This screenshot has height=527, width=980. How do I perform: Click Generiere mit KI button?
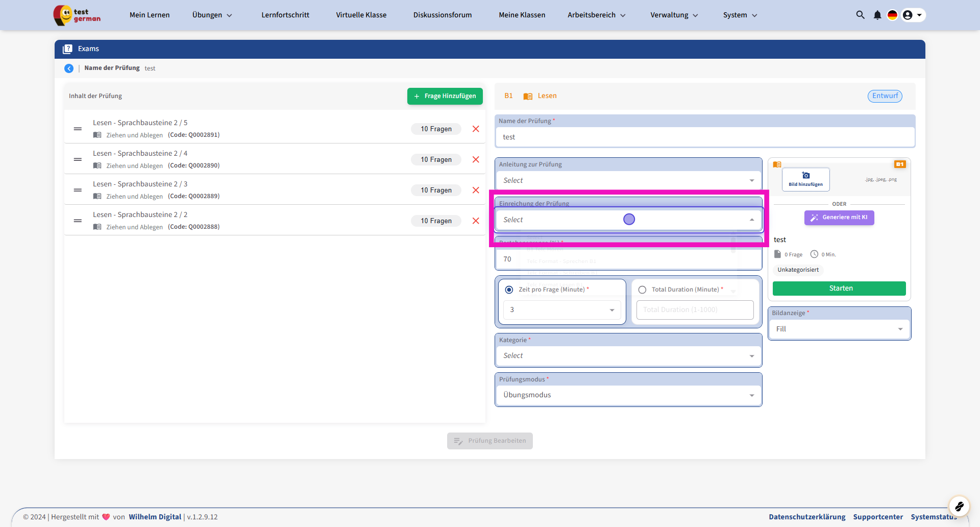point(839,218)
